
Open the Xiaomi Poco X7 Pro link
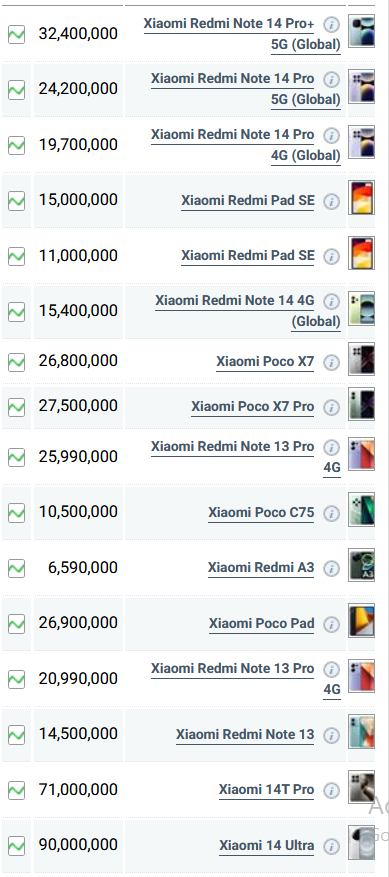(x=252, y=407)
